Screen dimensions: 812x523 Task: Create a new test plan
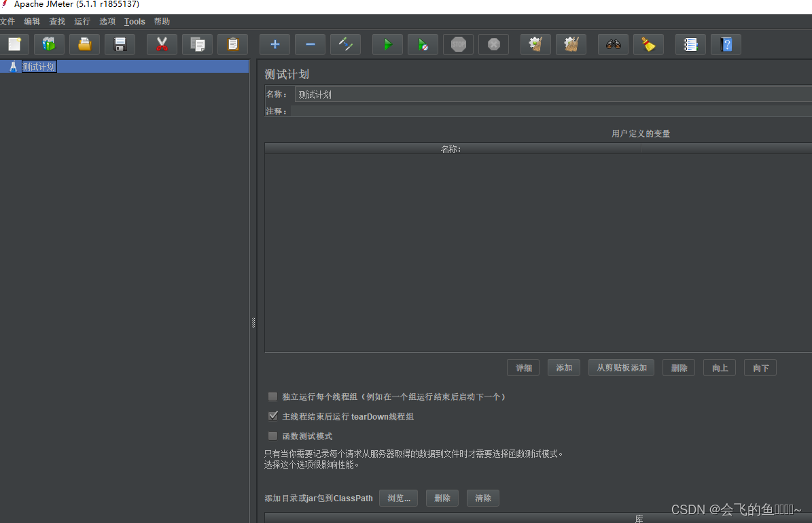click(14, 44)
